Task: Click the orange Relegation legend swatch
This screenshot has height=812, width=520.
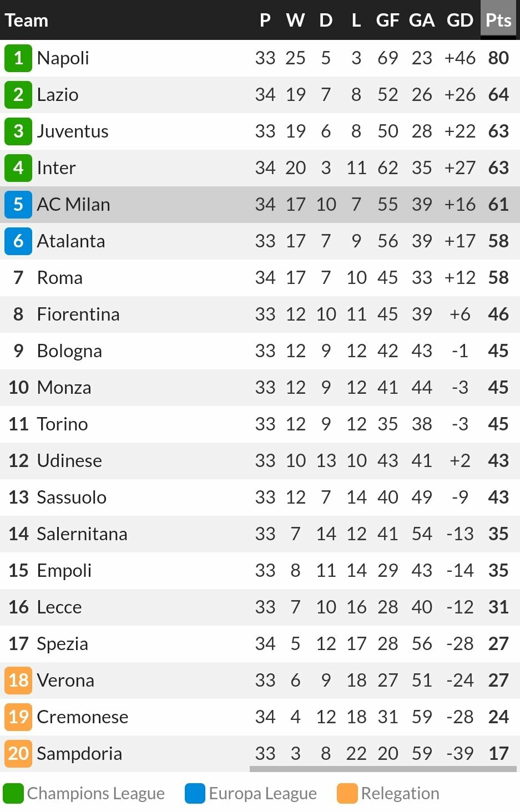Action: pos(347,793)
